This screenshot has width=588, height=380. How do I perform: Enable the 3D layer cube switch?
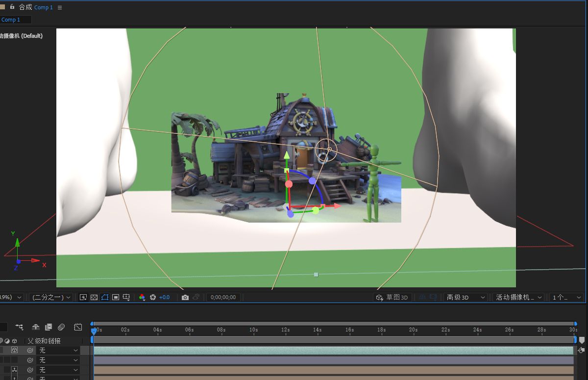[x=15, y=350]
